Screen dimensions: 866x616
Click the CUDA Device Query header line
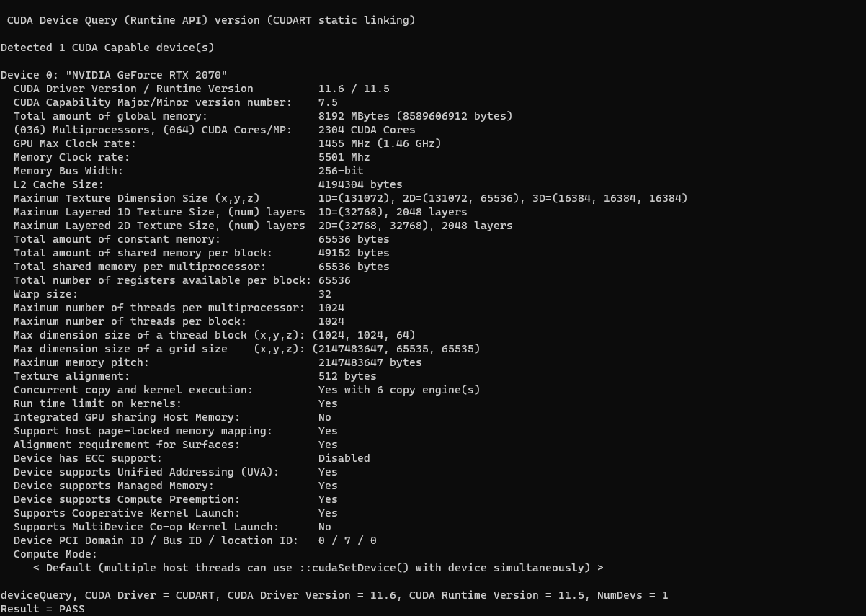211,20
